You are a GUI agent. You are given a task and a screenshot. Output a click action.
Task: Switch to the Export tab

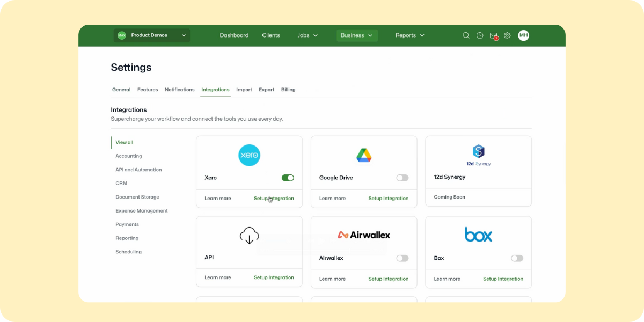[267, 90]
